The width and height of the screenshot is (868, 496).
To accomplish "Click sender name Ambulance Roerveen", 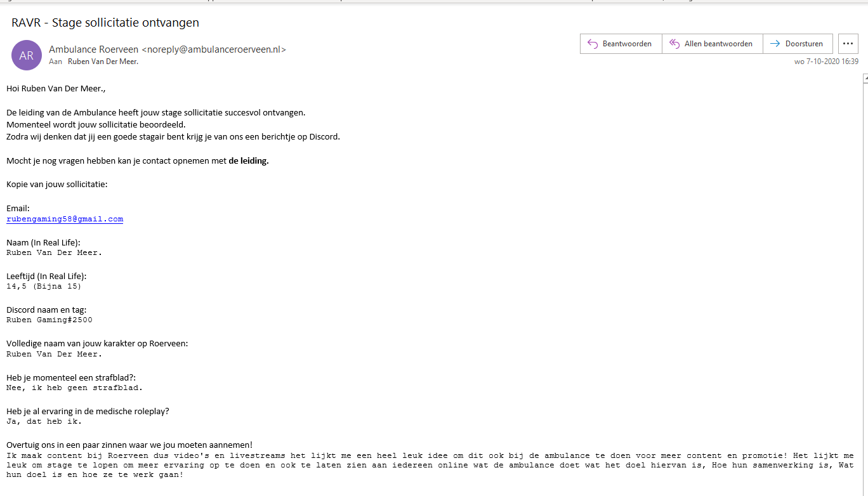I will (94, 49).
